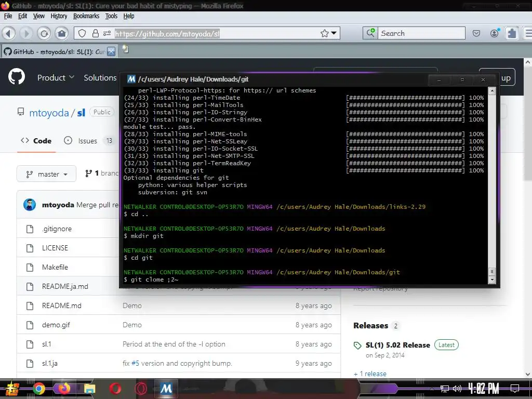Open the Makefile file
532x399 pixels.
pos(55,267)
